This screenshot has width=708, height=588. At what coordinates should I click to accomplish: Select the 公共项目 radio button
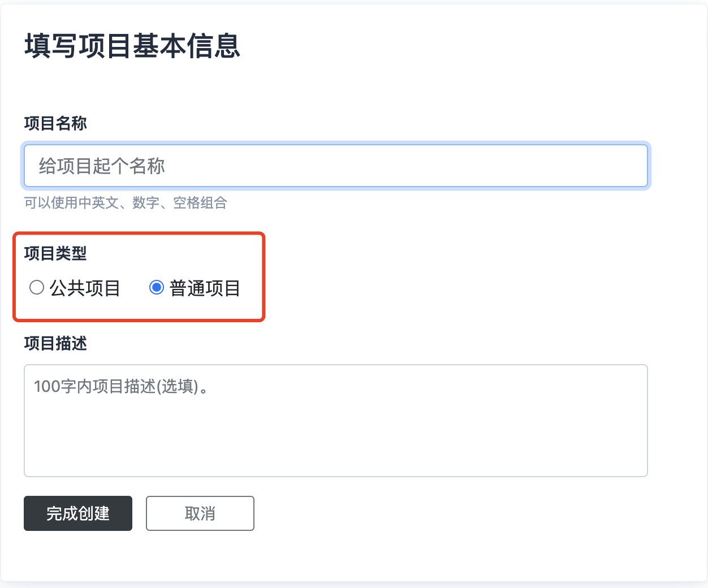click(x=37, y=288)
